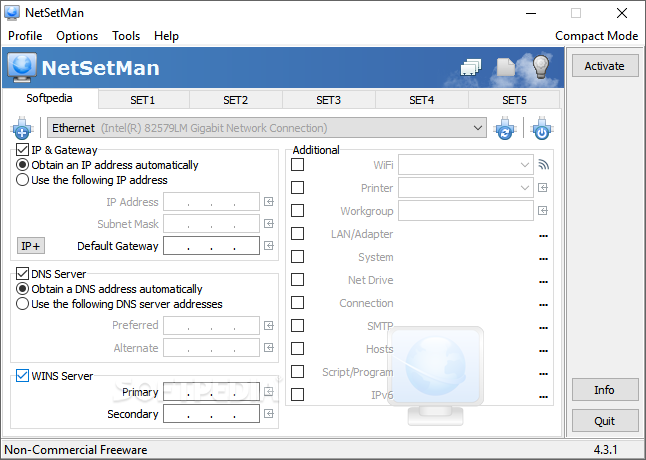Open the Options menu
This screenshot has width=646, height=460.
coord(77,36)
